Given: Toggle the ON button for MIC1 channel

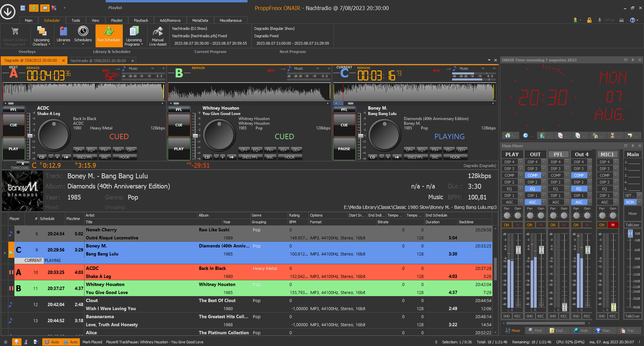Looking at the screenshot, I should 602,225.
